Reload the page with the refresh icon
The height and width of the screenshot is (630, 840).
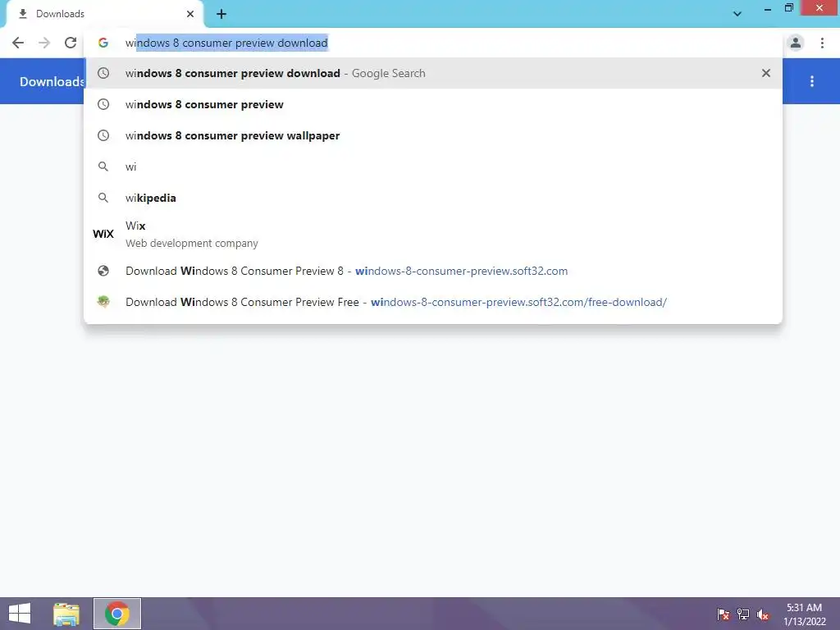click(x=71, y=43)
